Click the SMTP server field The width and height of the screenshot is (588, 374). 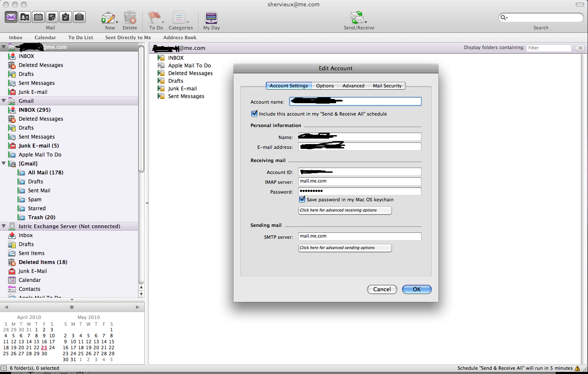pos(360,237)
